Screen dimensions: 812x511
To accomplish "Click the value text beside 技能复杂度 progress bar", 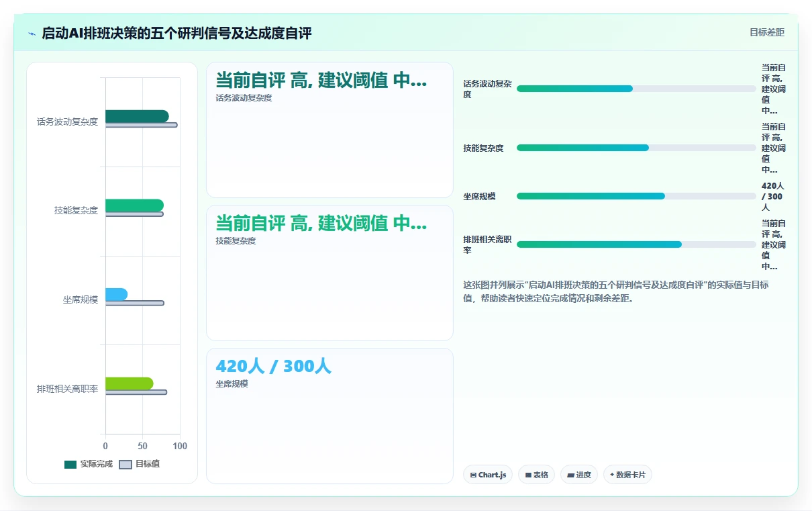I will pos(773,148).
